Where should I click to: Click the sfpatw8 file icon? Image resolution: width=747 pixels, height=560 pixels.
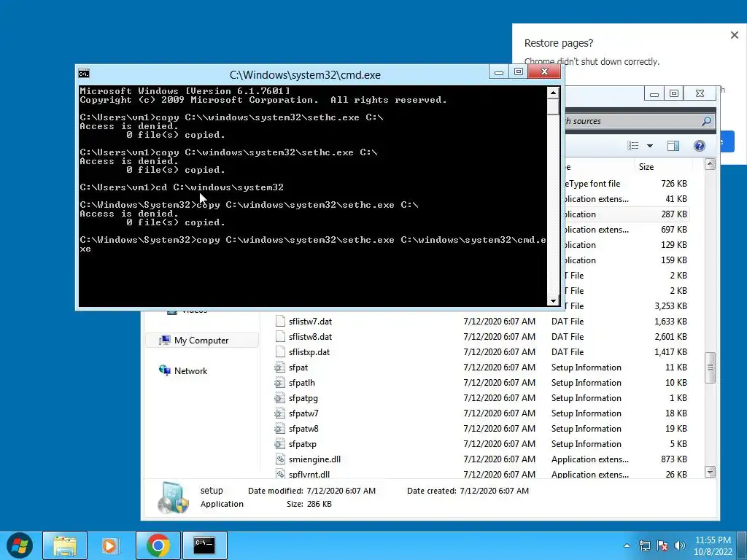(280, 429)
